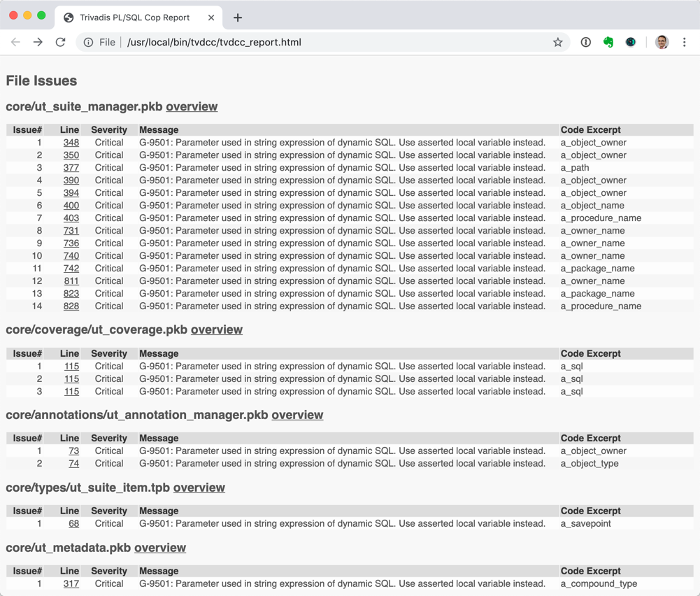The image size is (700, 596).
Task: Open overview link for ut_metadata.pkb
Action: pyautogui.click(x=160, y=548)
